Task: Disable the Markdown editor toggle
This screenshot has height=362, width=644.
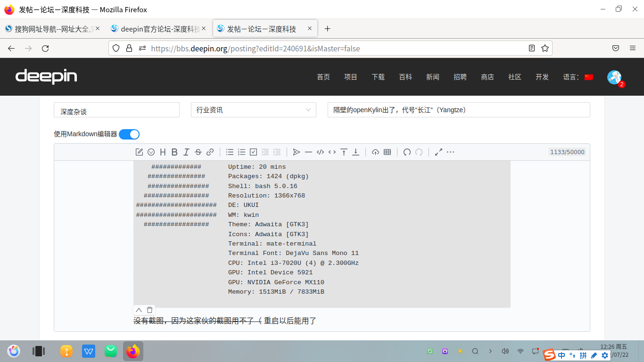Action: [129, 134]
